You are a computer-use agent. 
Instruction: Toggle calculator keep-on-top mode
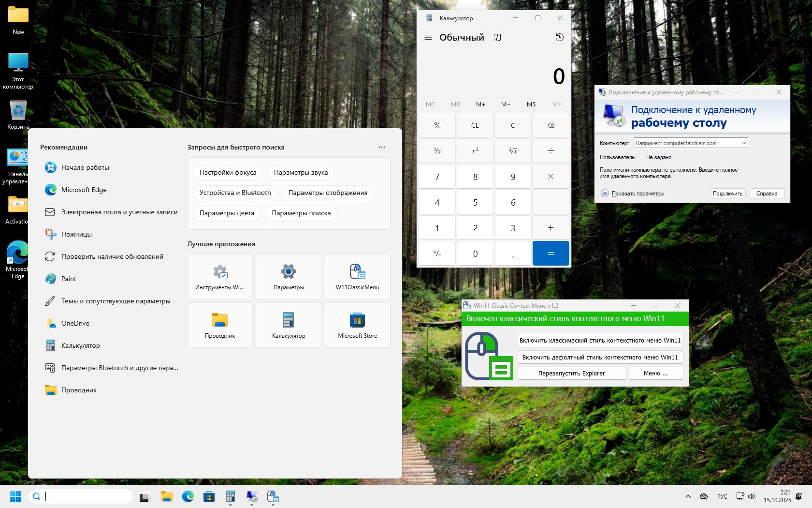pyautogui.click(x=497, y=37)
